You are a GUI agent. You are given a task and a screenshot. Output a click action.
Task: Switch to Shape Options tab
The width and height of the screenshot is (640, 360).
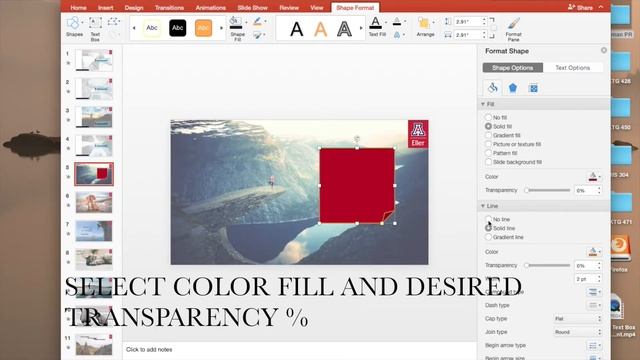(513, 68)
